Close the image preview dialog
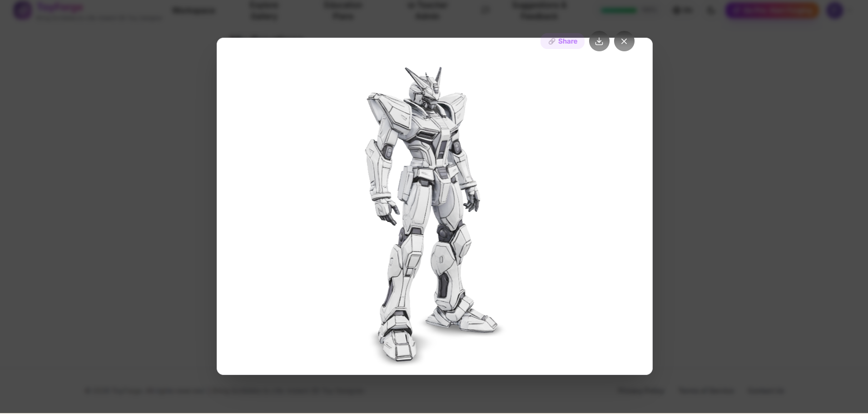 tap(624, 41)
